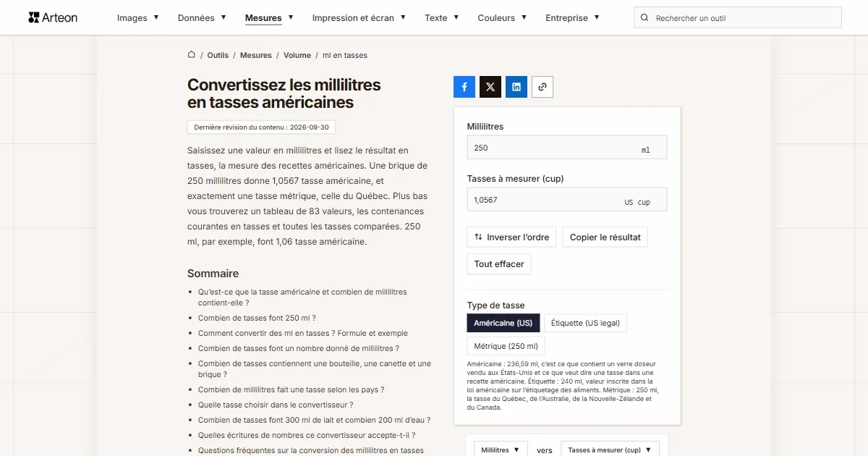
Task: Click the Arteon logo
Action: (53, 17)
